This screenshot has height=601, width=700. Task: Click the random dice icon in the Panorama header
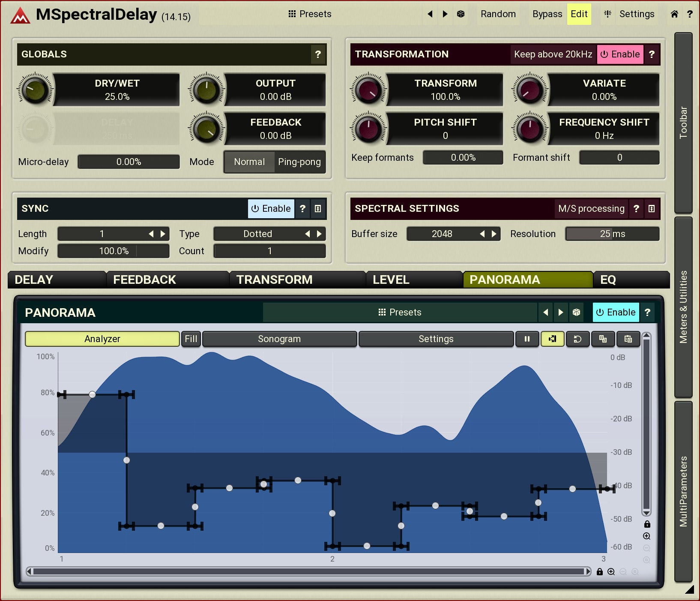tap(576, 312)
